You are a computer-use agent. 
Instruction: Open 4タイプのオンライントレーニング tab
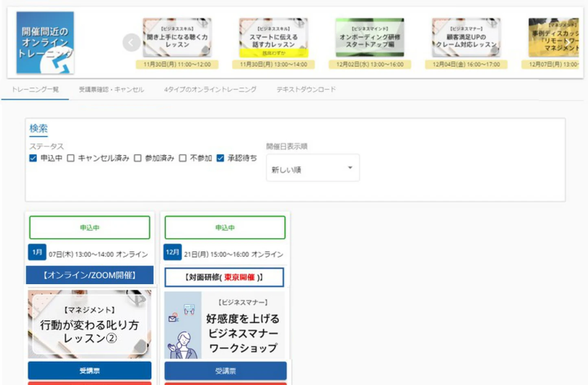pos(210,89)
